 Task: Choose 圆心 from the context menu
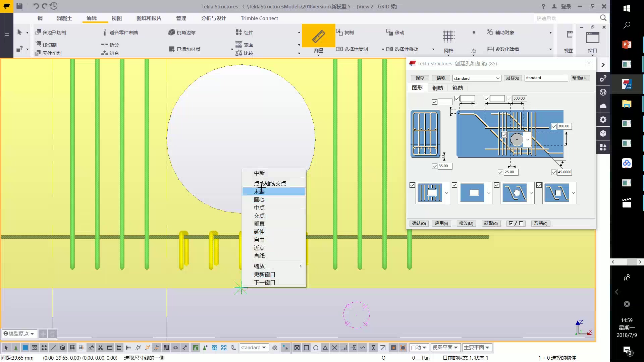(x=259, y=200)
